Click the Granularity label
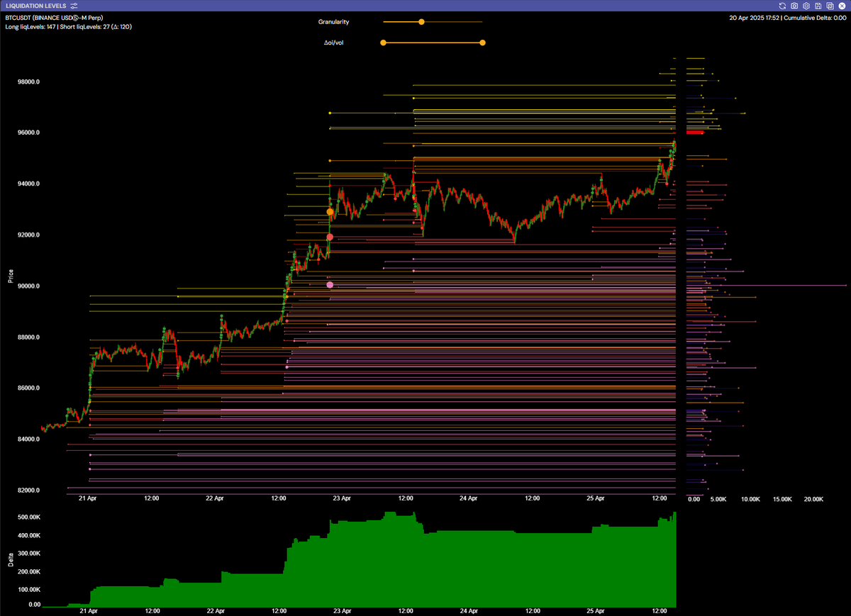 coord(333,22)
